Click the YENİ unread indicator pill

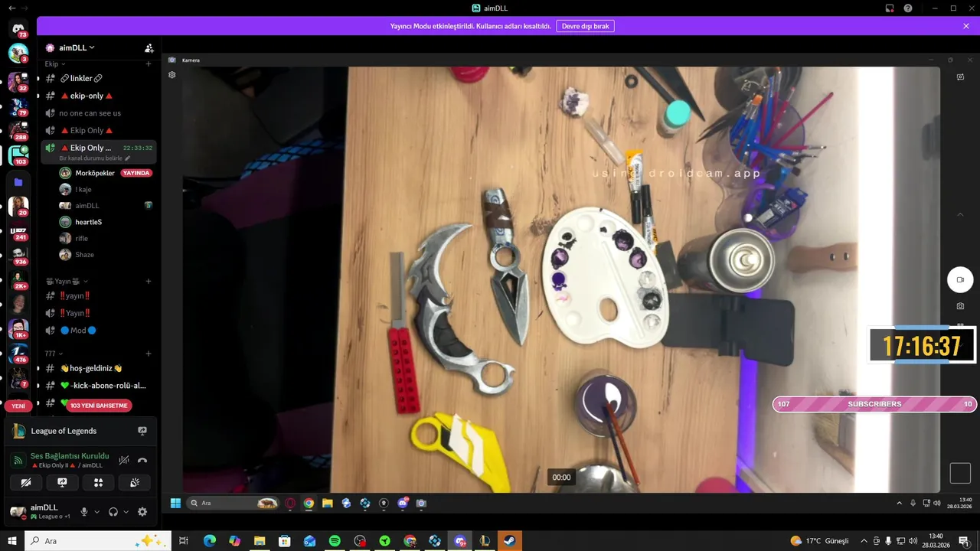tap(18, 406)
